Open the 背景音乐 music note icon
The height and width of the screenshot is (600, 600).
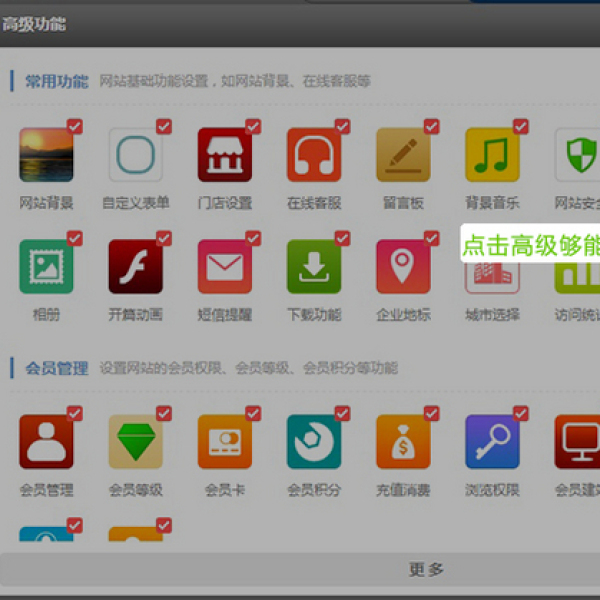coord(492,155)
